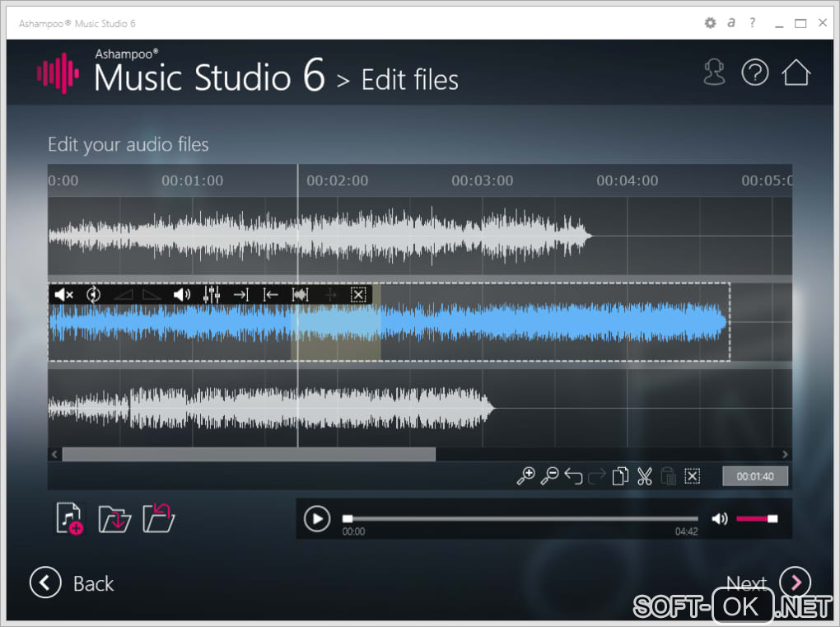Screen dimensions: 840x627
Task: Open the support agent icon in header
Action: pos(714,73)
